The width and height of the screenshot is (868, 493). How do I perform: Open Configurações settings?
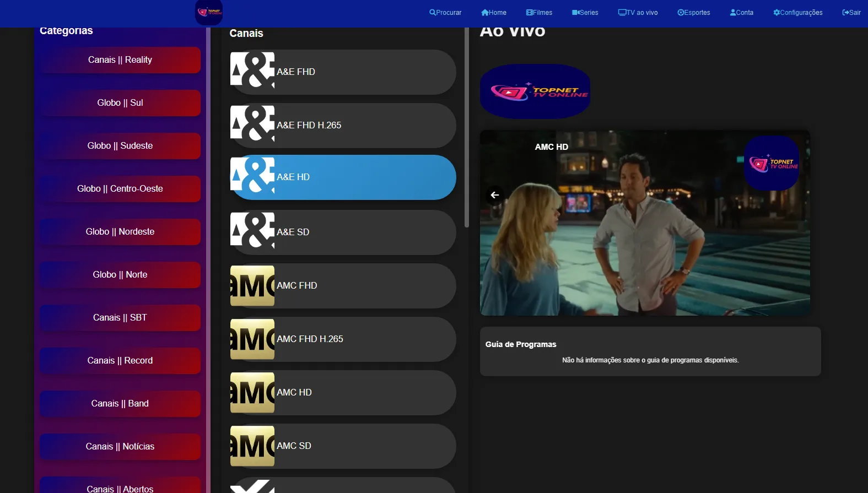point(797,13)
